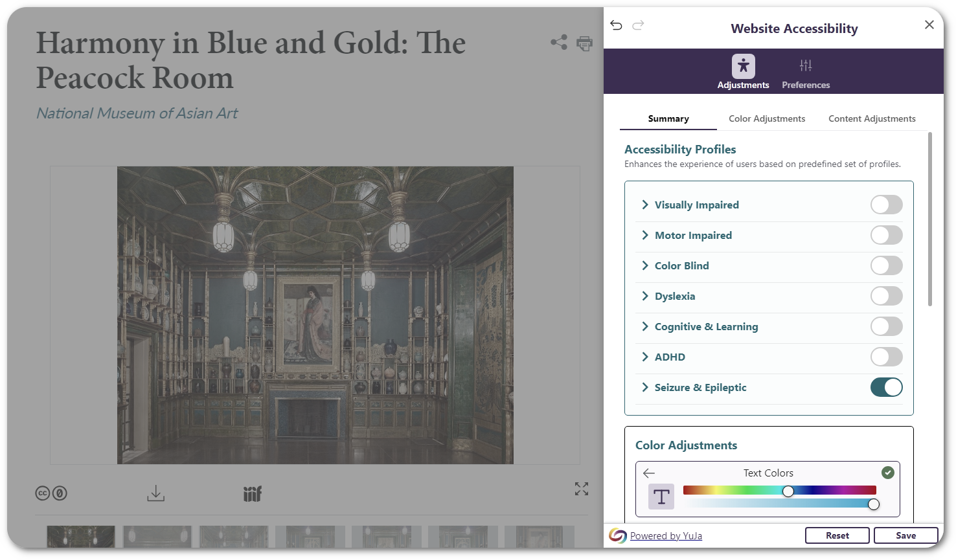Click the Text Colors hue slider handle
Screen dimensions: 956x560
(788, 491)
